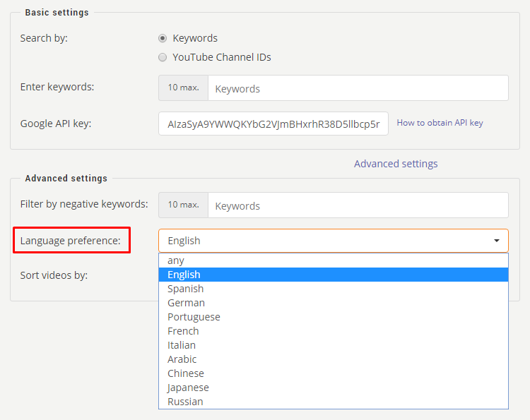Pick Spanish from the language options
530x420 pixels.
click(x=334, y=289)
